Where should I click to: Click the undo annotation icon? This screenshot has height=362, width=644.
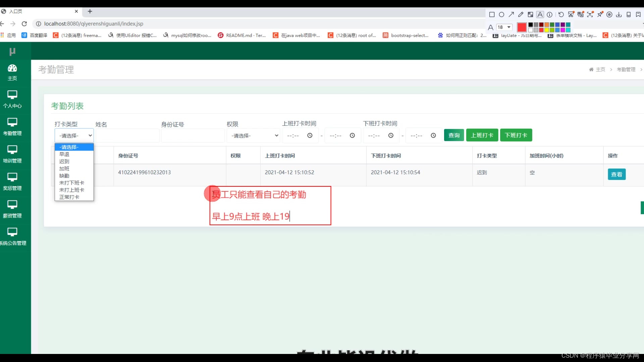[x=561, y=14]
